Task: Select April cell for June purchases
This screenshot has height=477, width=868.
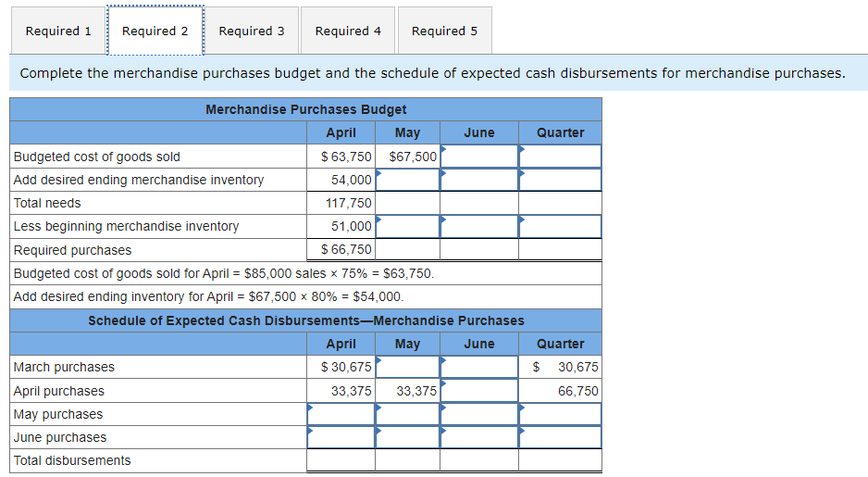Action: tap(341, 437)
